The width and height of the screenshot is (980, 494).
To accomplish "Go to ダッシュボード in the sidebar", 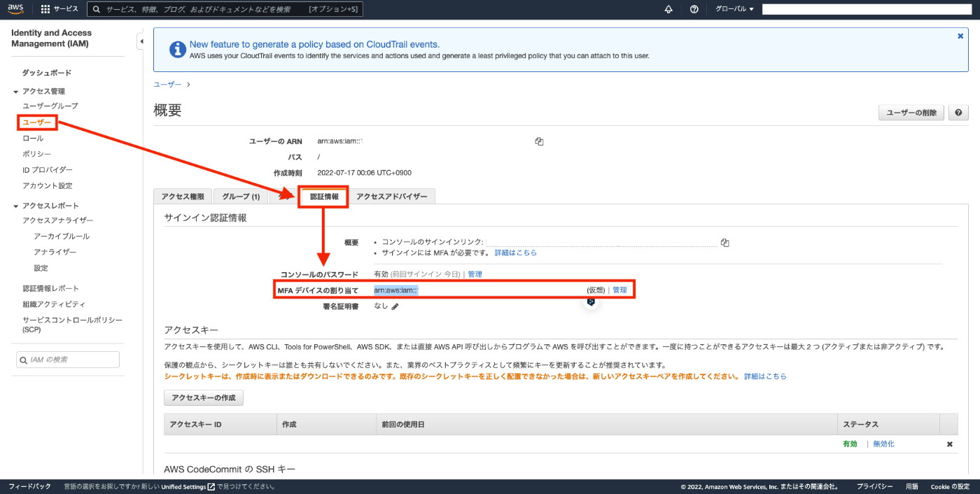I will point(47,73).
